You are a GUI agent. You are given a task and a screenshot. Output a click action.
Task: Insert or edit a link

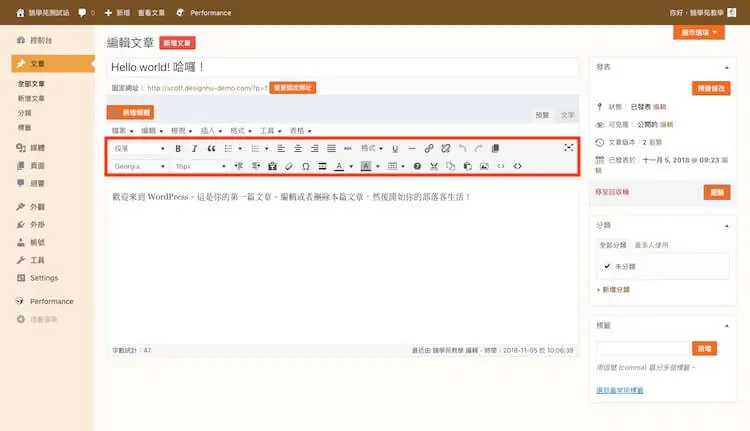click(429, 149)
